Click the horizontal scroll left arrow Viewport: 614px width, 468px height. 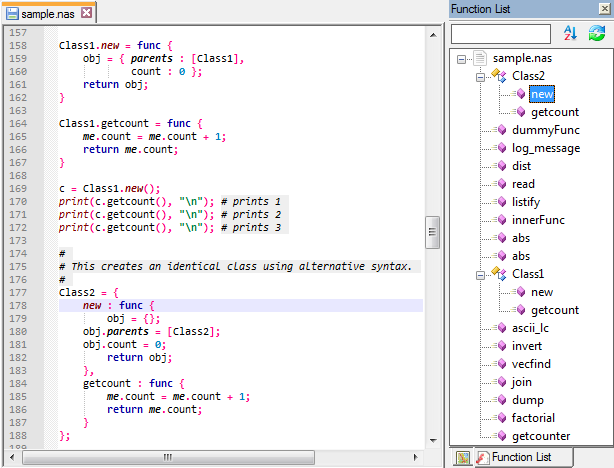point(12,457)
